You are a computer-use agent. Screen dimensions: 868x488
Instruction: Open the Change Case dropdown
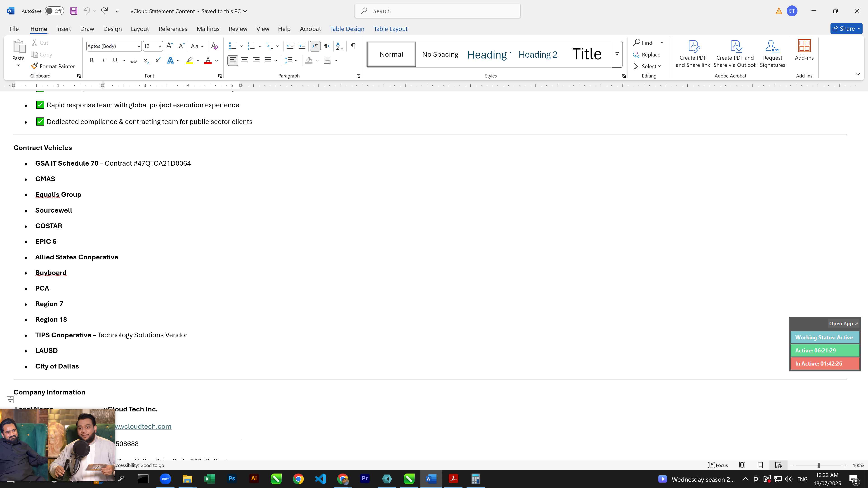pyautogui.click(x=197, y=46)
